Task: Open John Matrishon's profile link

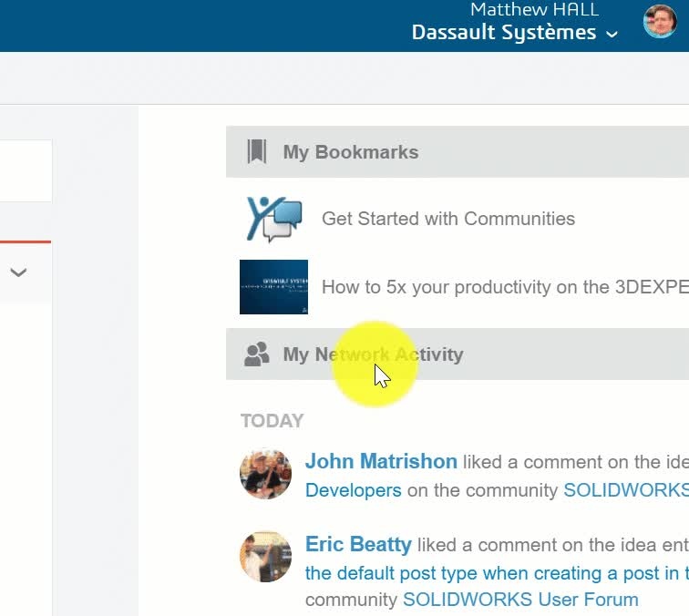Action: point(381,461)
